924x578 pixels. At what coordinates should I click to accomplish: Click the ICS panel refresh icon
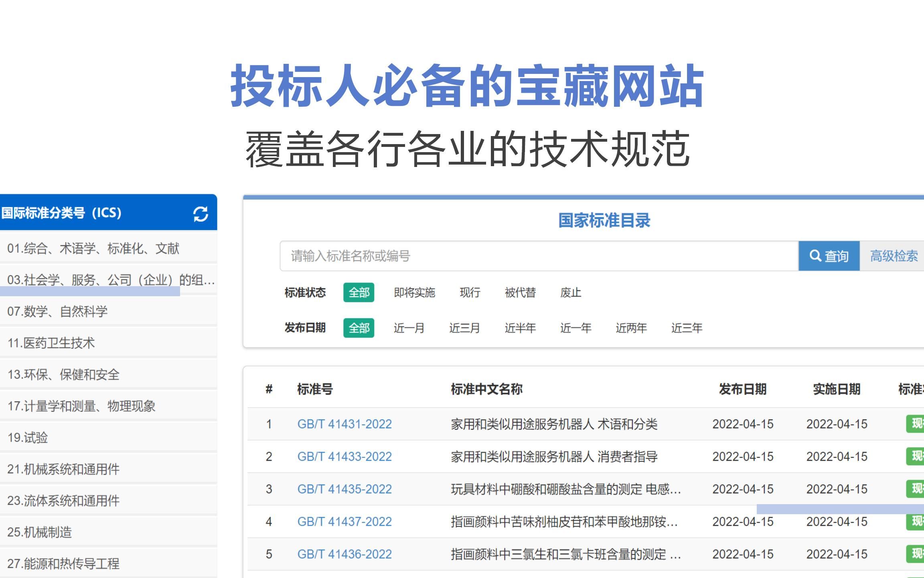pos(201,214)
